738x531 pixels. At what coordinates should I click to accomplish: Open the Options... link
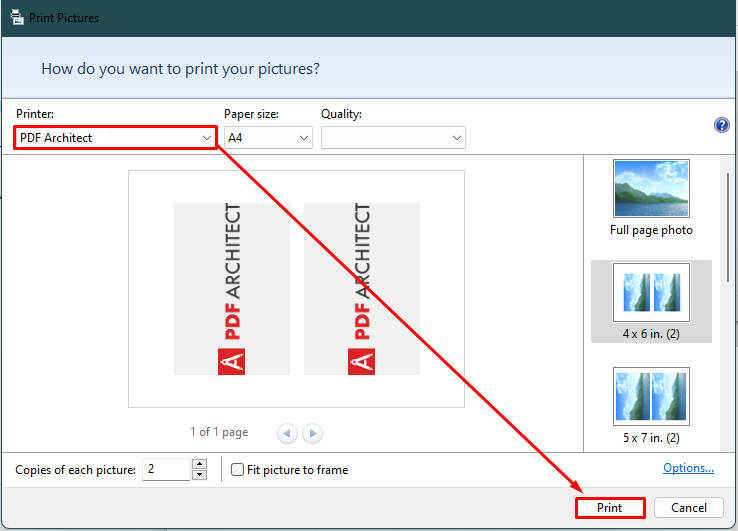coord(688,468)
